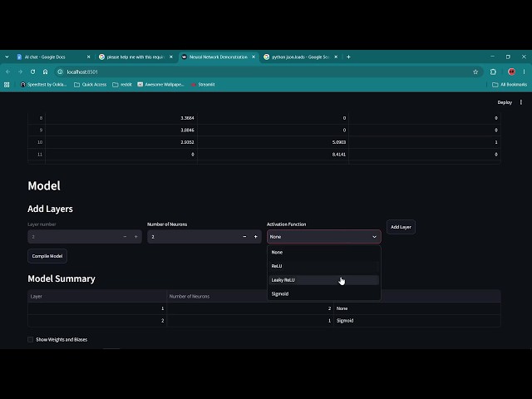The image size is (532, 399).
Task: Switch to AI chat Google Docs tab
Action: click(53, 57)
